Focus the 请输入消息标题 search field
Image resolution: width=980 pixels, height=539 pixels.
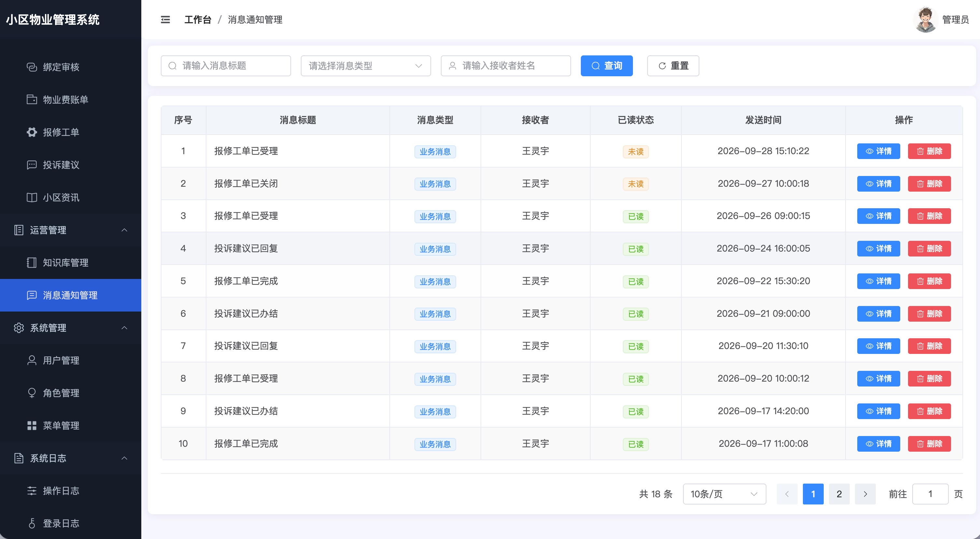click(226, 66)
